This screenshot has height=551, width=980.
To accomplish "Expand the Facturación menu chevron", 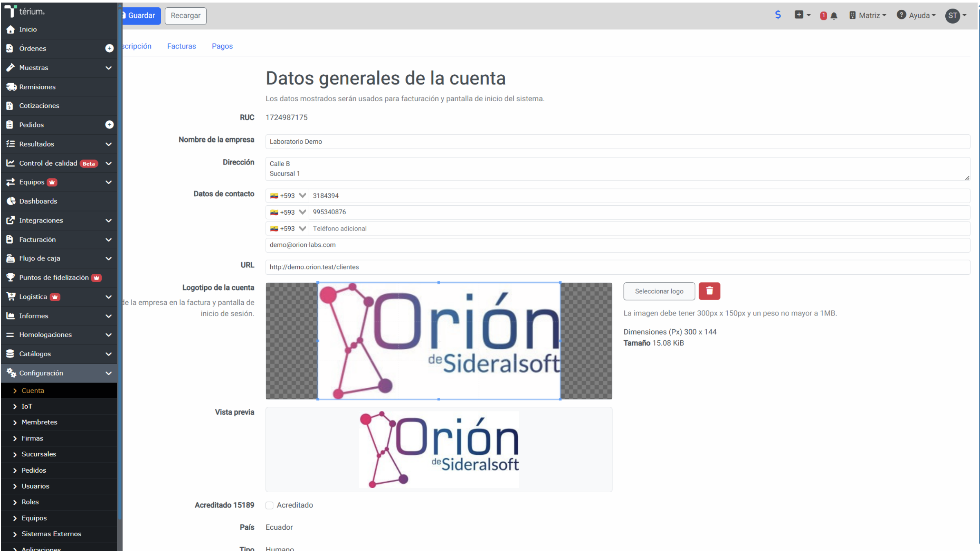I will coord(109,240).
